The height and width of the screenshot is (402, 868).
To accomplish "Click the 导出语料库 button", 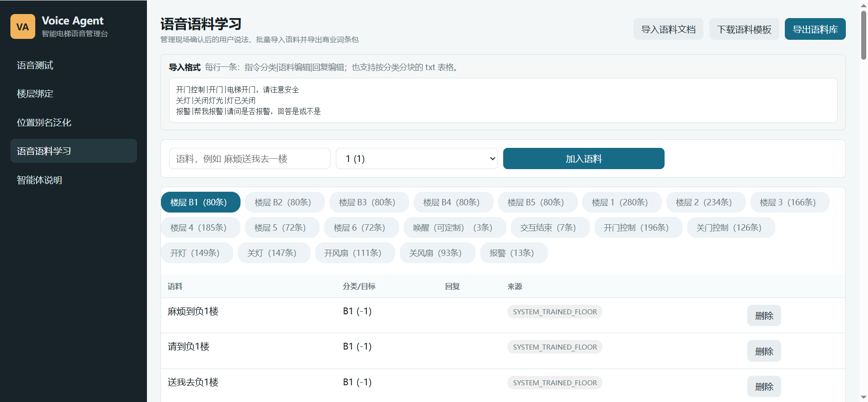I will (815, 29).
